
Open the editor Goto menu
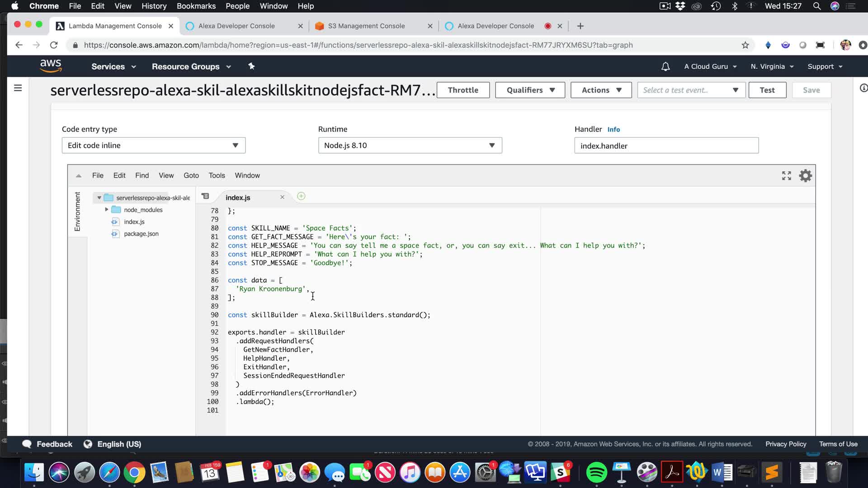pyautogui.click(x=191, y=176)
